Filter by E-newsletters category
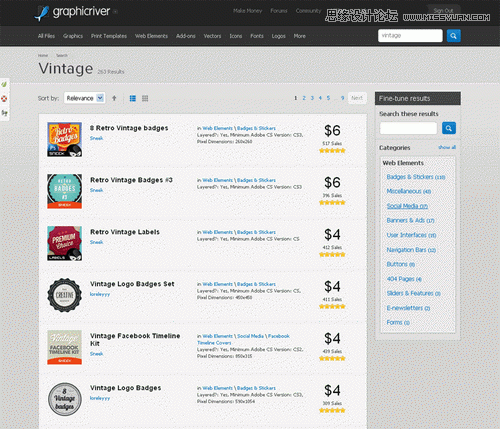The width and height of the screenshot is (500, 429). coord(408,308)
